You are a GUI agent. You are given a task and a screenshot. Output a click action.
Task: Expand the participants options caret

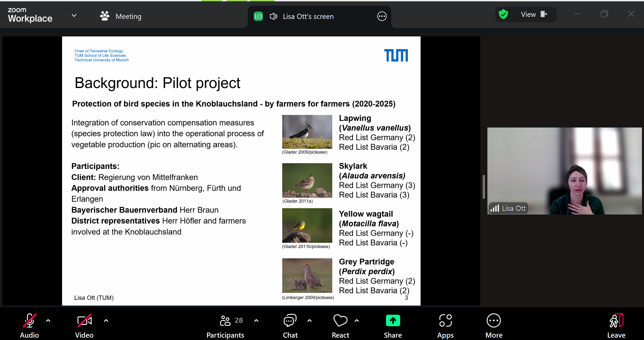click(x=256, y=321)
